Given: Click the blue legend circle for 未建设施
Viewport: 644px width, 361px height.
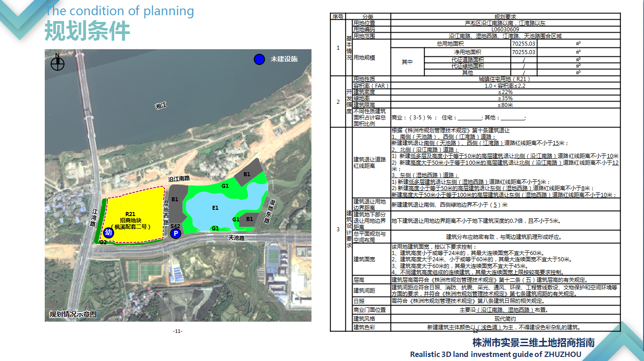Looking at the screenshot, I should coord(259,59).
